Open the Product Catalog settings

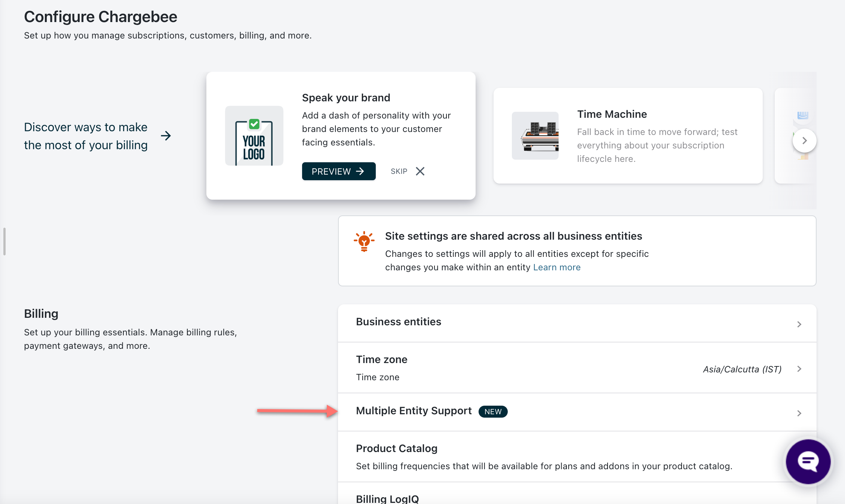pos(577,457)
